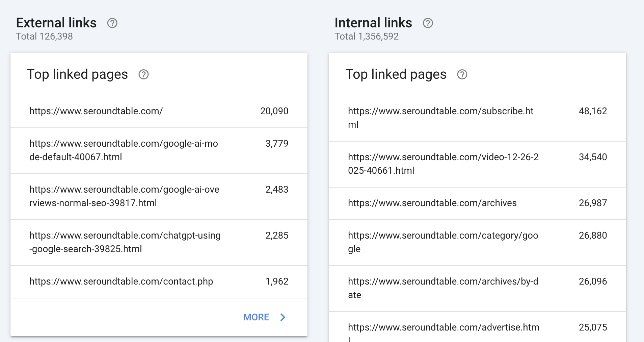Click the /archives row with 26,987 links

click(477, 203)
